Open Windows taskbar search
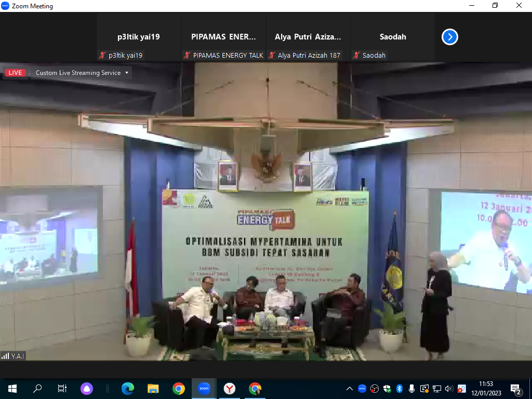 click(x=37, y=389)
